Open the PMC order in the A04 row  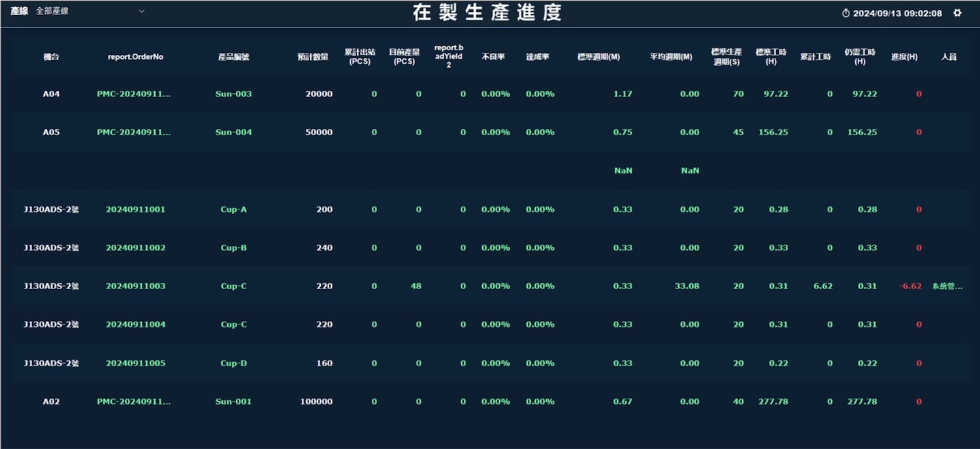(133, 94)
